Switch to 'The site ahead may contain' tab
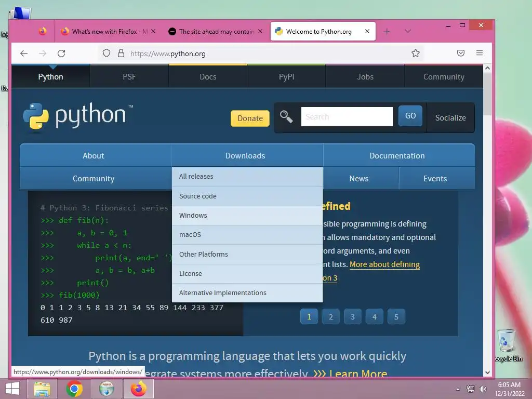 pos(216,31)
